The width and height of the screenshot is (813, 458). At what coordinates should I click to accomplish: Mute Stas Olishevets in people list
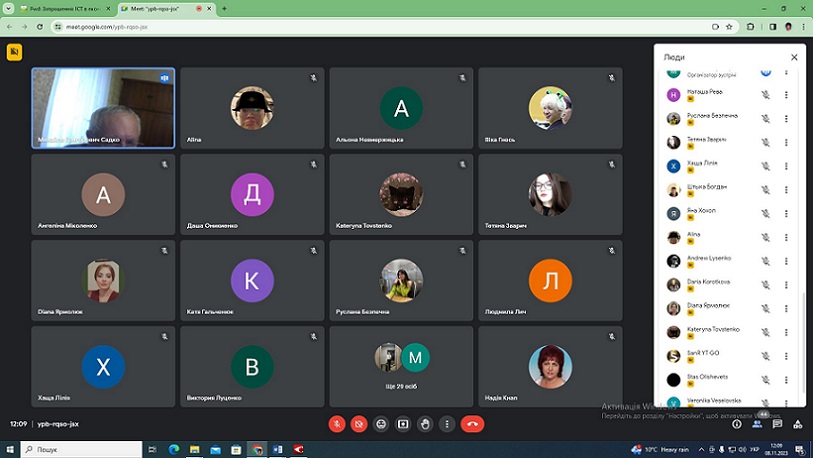pyautogui.click(x=765, y=380)
